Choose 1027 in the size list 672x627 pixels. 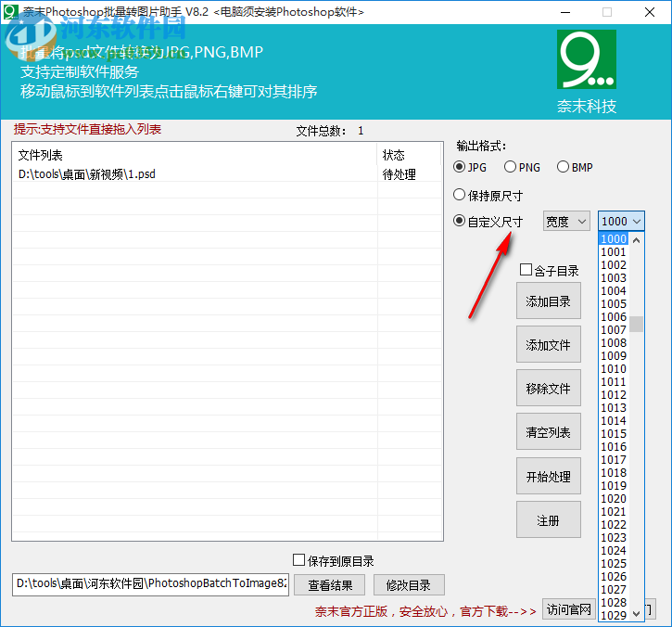pyautogui.click(x=614, y=589)
